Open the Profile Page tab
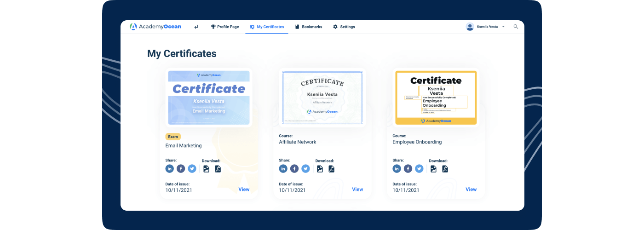Image resolution: width=644 pixels, height=230 pixels. pos(225,27)
